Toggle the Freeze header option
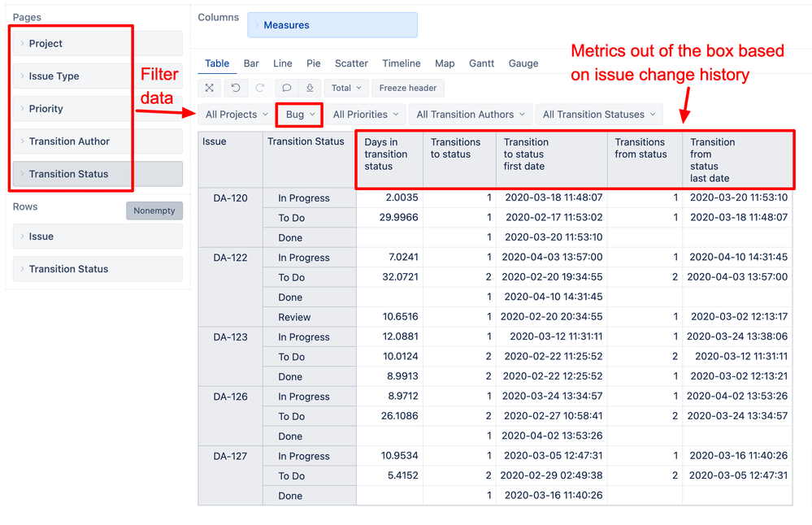Screen dimensions: 812x525 (x=407, y=88)
